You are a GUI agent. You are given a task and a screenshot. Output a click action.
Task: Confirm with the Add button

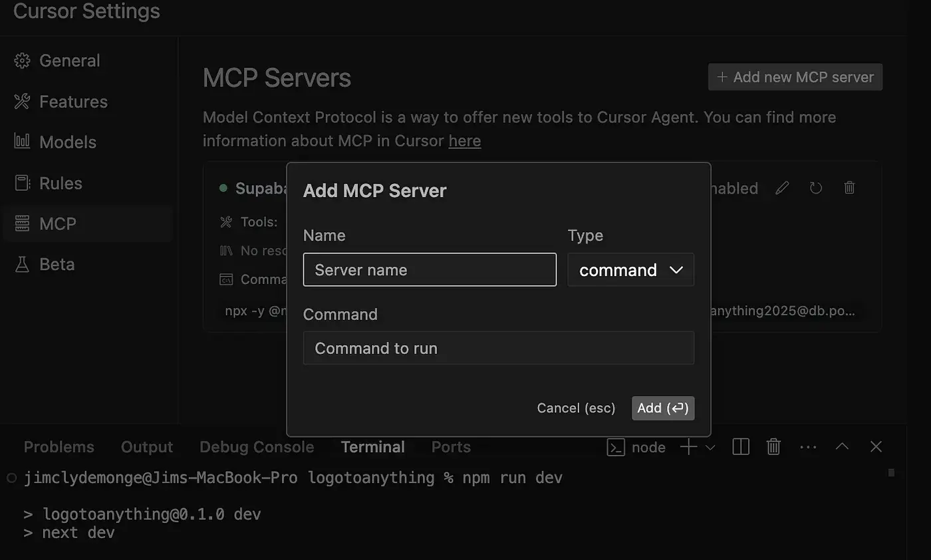click(662, 408)
